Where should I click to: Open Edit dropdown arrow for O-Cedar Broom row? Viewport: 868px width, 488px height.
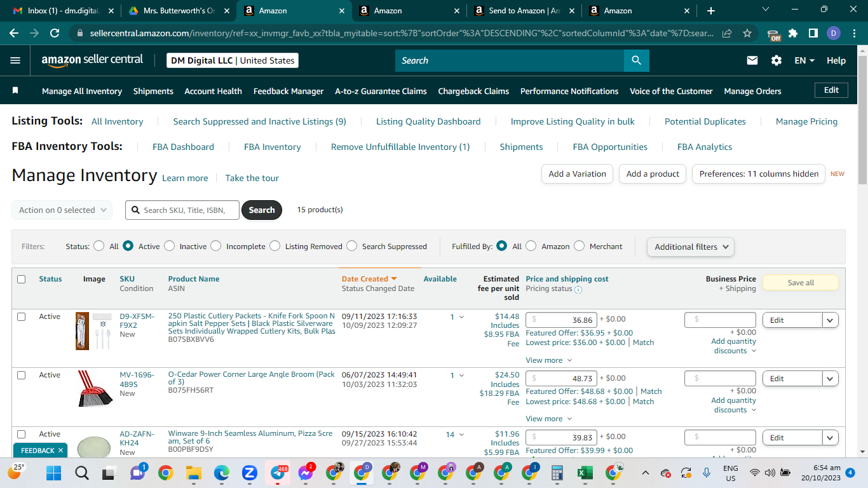pyautogui.click(x=831, y=379)
